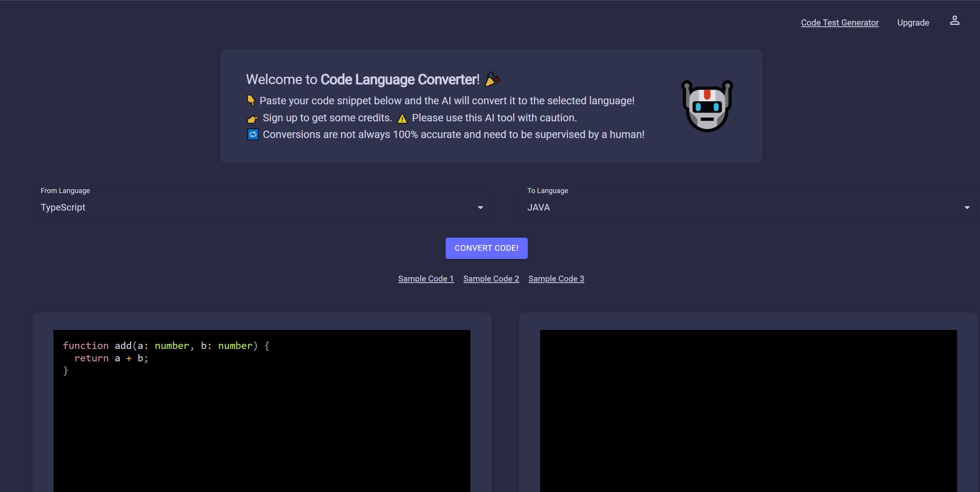Click the party popper emoji in the welcome title

[492, 79]
